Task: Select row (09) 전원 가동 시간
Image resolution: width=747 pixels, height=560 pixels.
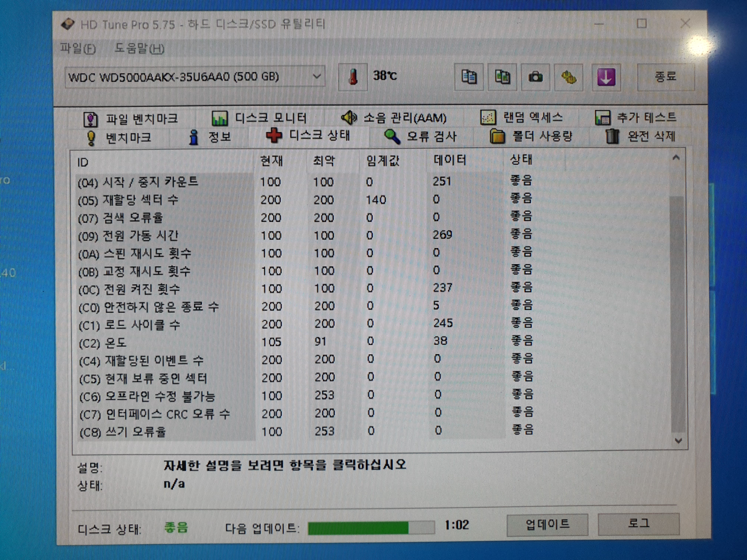Action: 306,235
